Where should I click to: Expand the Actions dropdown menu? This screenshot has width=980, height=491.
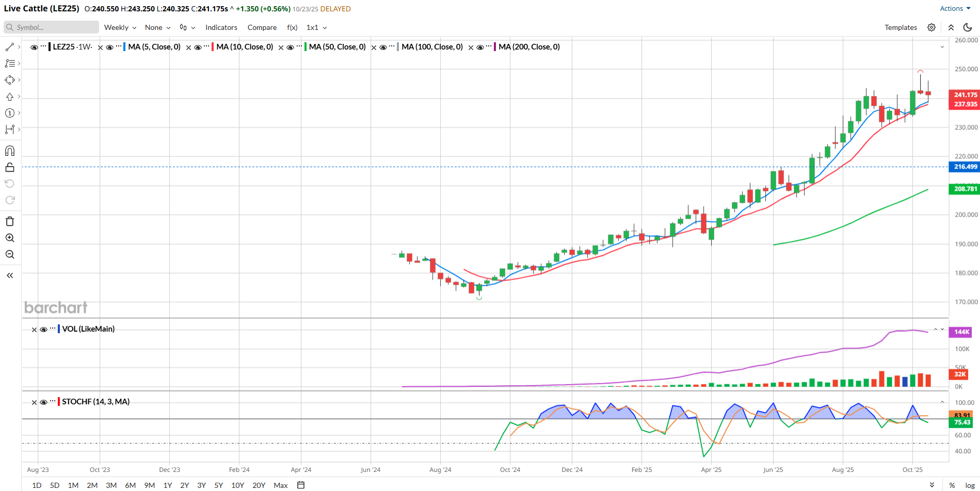[955, 8]
